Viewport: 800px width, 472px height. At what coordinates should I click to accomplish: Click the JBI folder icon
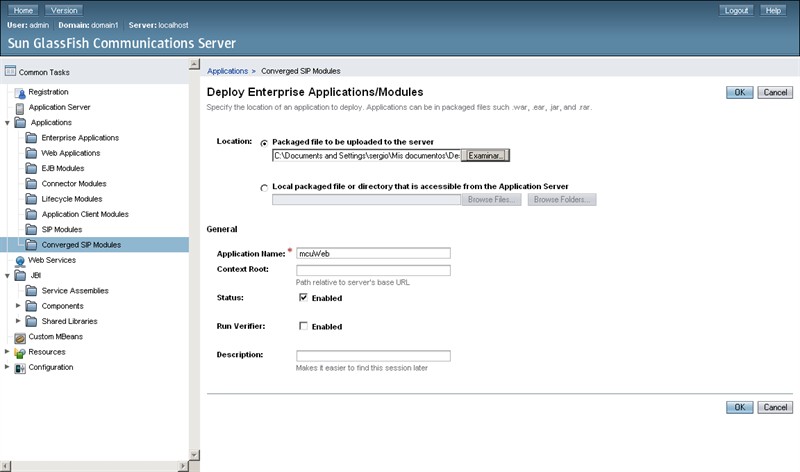20,276
